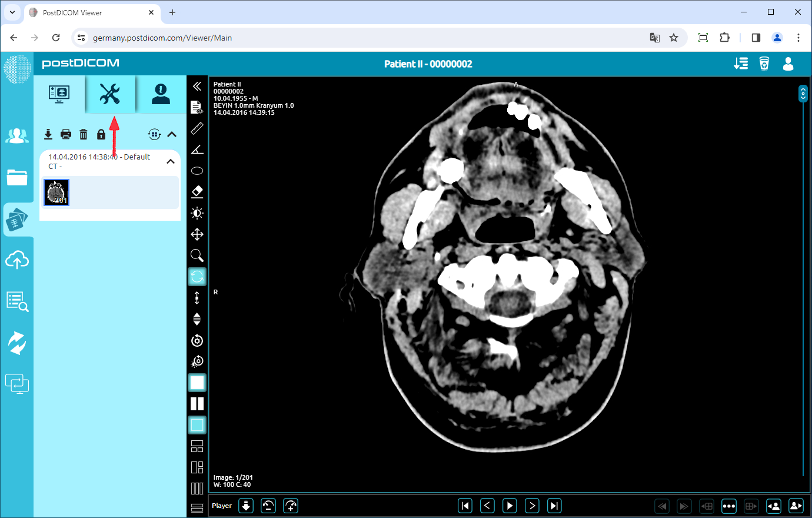Viewport: 812px width, 518px height.
Task: Activate the window level brightness tool
Action: pos(197,213)
